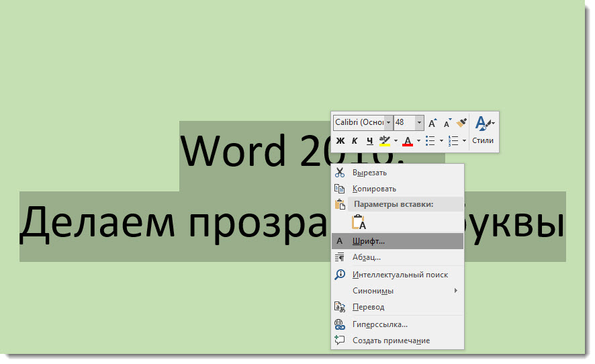Toggle underline (Ч) formatting
This screenshot has height=364, width=595.
click(x=369, y=141)
